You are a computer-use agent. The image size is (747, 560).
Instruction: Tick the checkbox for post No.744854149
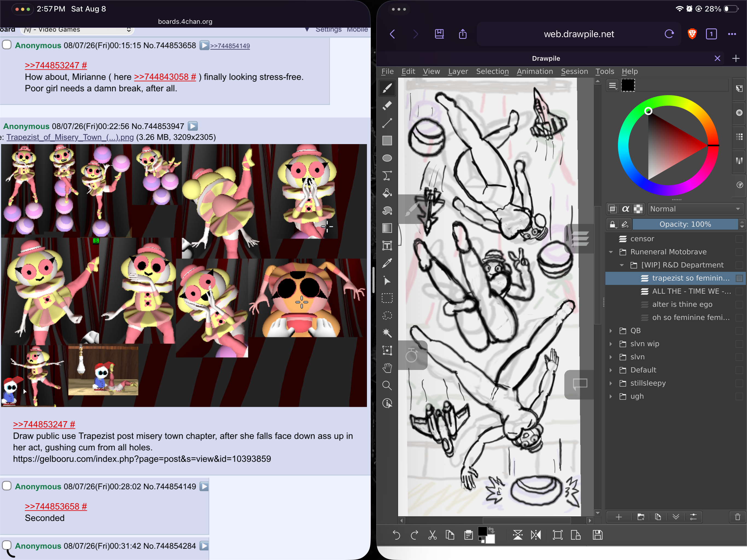[7, 486]
